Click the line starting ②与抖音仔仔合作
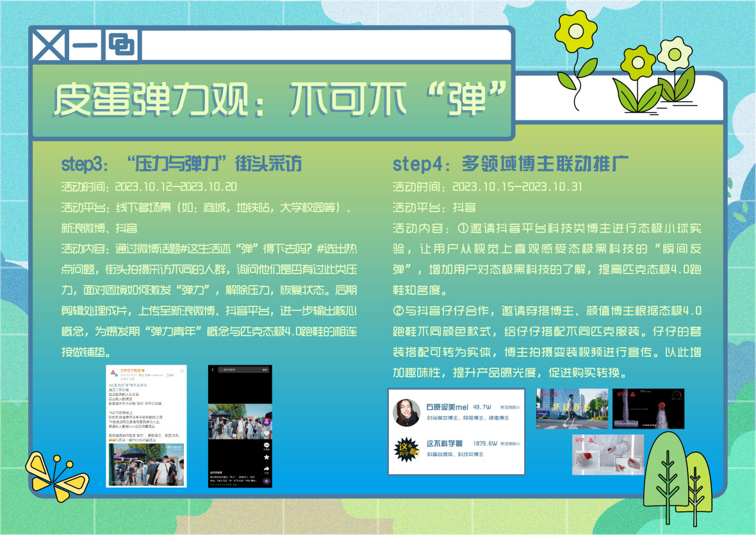Image resolution: width=756 pixels, height=535 pixels. coord(547,311)
